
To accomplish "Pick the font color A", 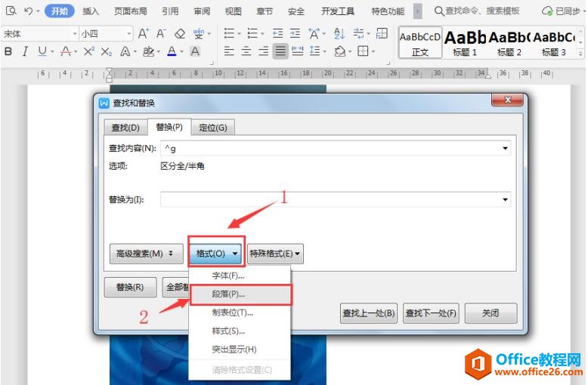I will pyautogui.click(x=172, y=51).
